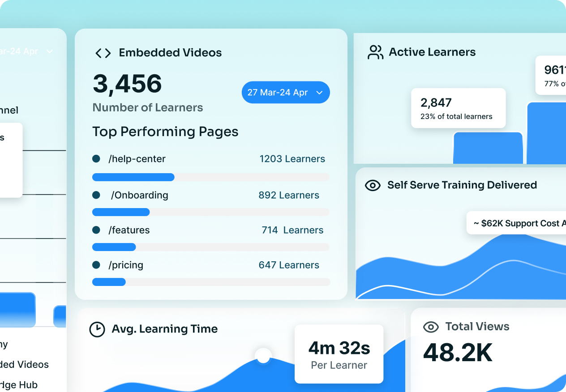Click the Avg. Learning Time title

point(165,329)
